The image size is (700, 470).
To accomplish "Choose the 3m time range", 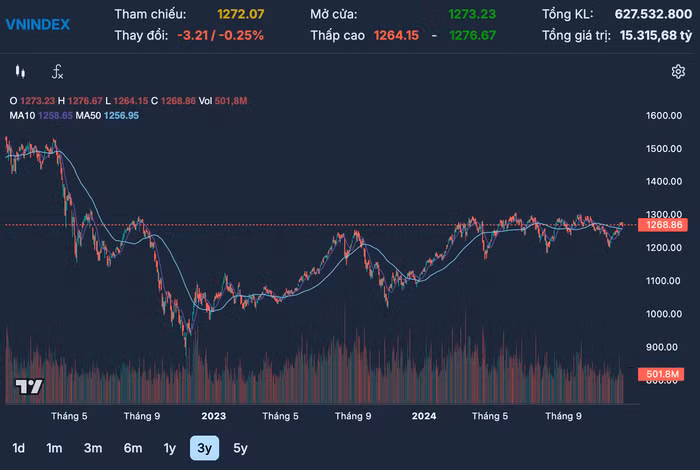I will click(x=92, y=448).
